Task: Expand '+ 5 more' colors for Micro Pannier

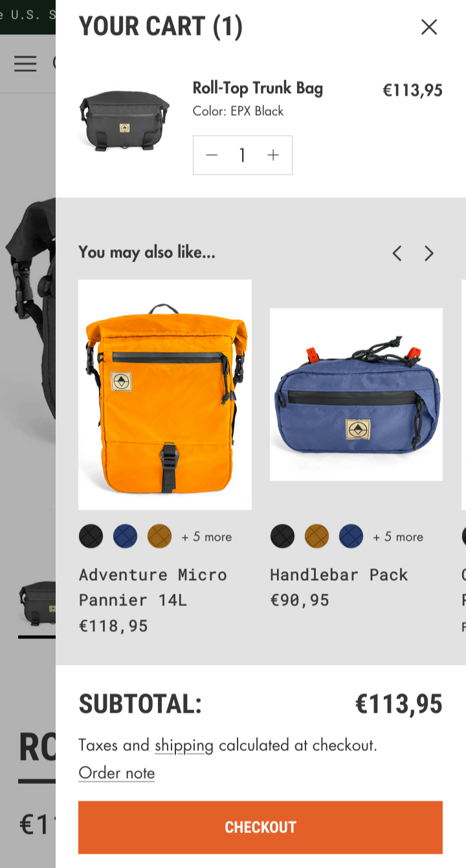Action: 206,537
